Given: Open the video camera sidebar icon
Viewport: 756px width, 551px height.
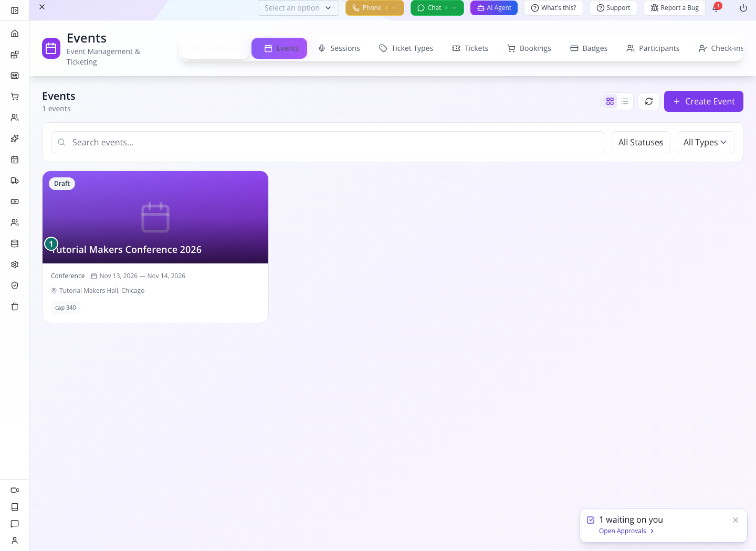Looking at the screenshot, I should pos(15,490).
